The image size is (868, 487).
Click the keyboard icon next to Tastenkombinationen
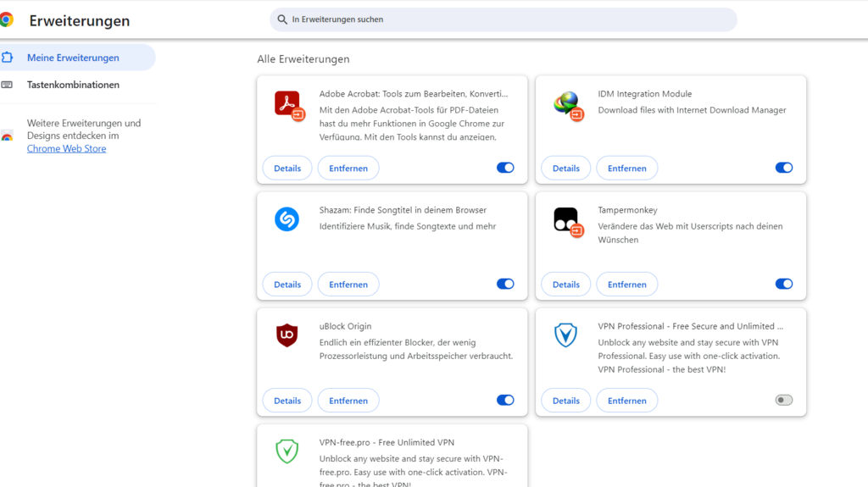pos(7,85)
